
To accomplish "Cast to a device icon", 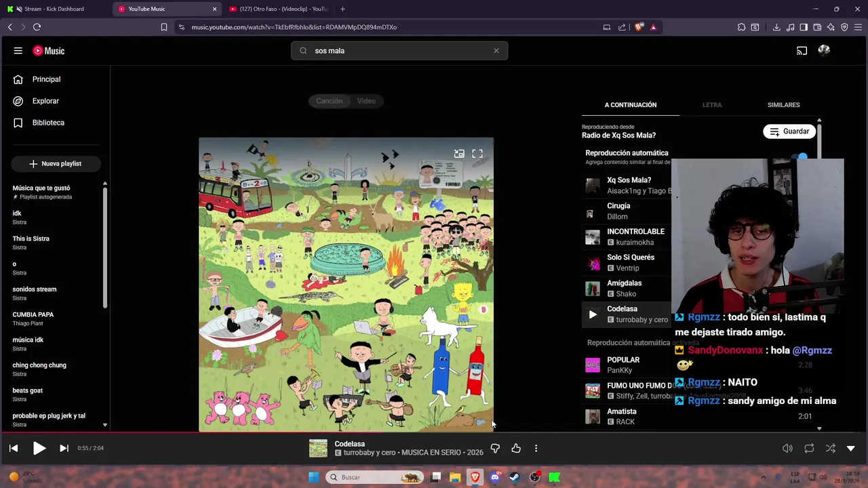I will 802,51.
